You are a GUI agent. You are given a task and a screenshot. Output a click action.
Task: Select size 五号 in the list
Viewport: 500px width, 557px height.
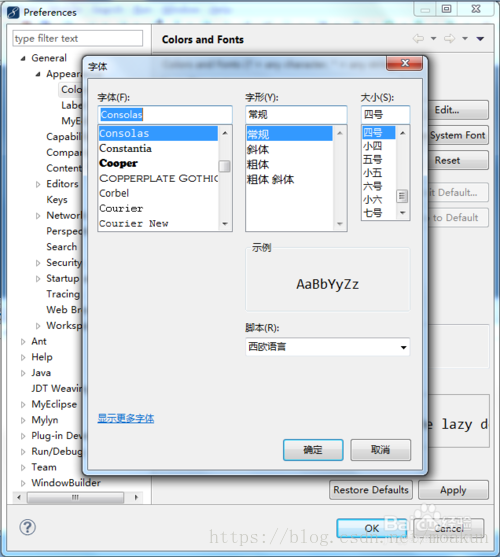point(379,159)
